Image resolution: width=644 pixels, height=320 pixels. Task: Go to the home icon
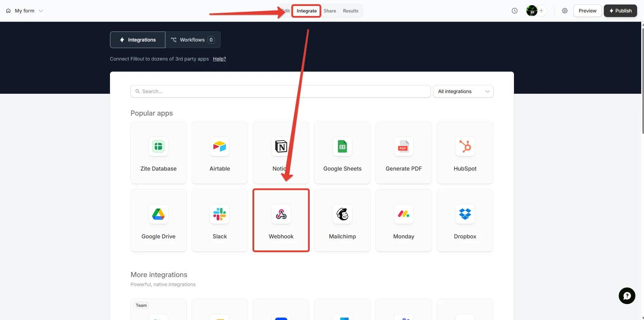pos(8,11)
